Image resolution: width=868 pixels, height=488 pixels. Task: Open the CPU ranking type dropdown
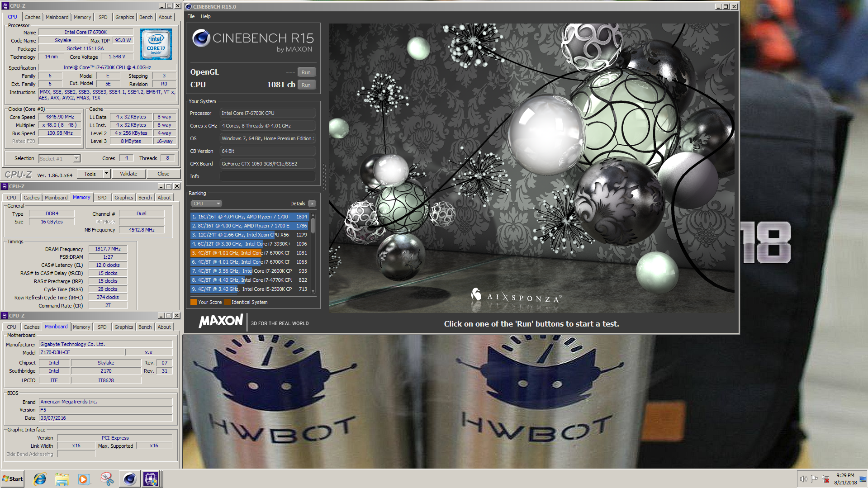pos(206,204)
